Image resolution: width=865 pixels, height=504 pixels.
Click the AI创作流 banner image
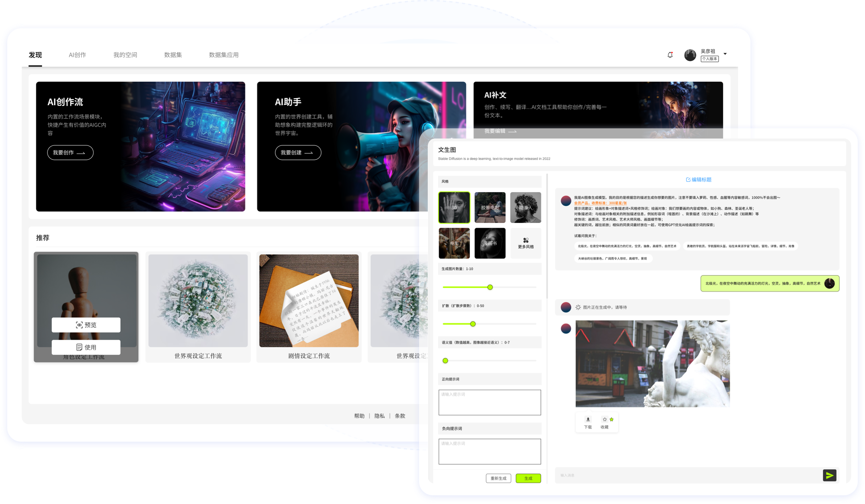140,146
